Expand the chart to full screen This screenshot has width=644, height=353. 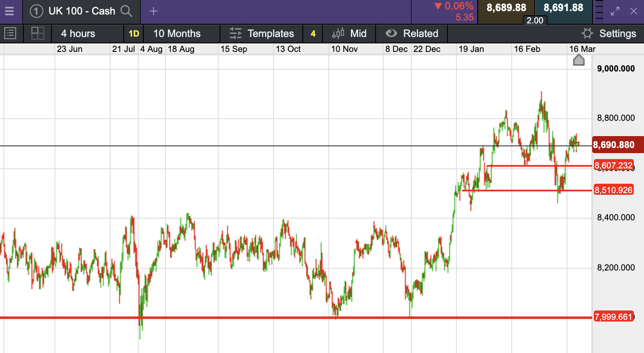pos(615,11)
